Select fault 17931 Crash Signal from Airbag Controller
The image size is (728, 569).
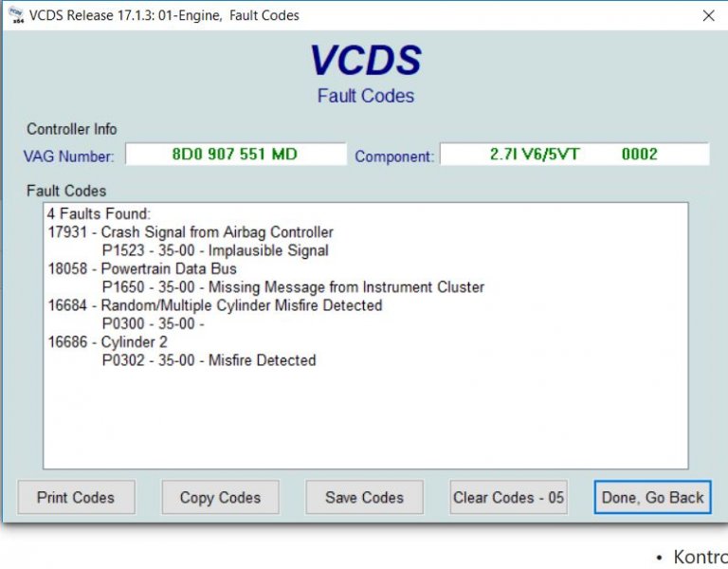click(x=190, y=232)
